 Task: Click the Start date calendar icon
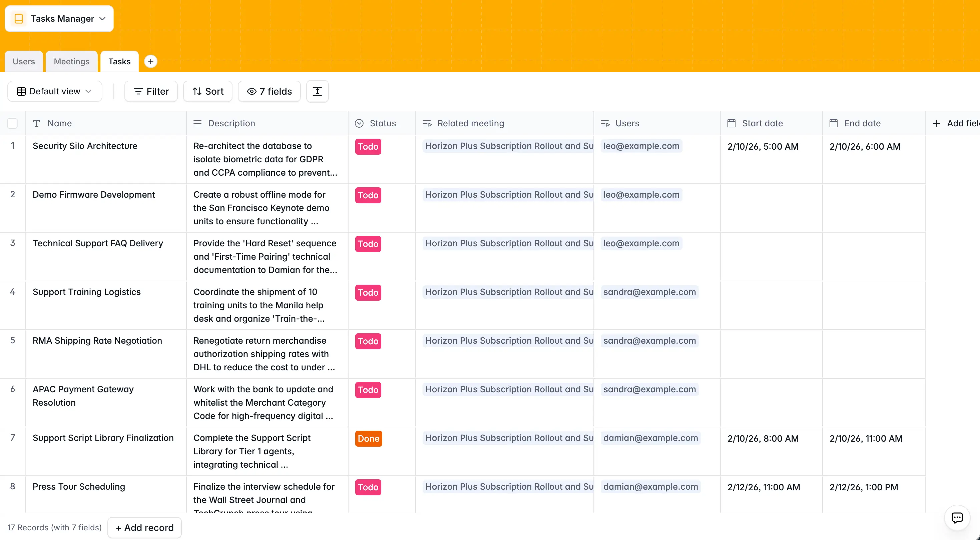[x=731, y=123]
